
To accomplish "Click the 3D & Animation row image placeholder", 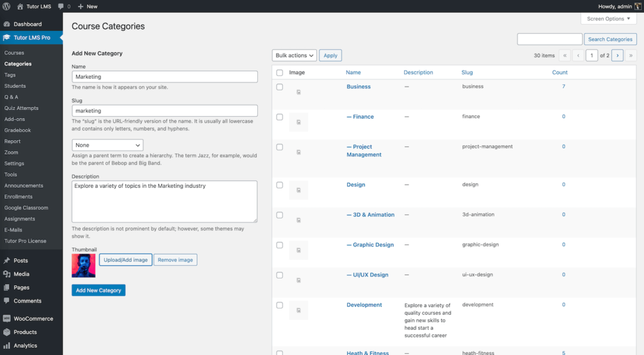I will click(299, 221).
